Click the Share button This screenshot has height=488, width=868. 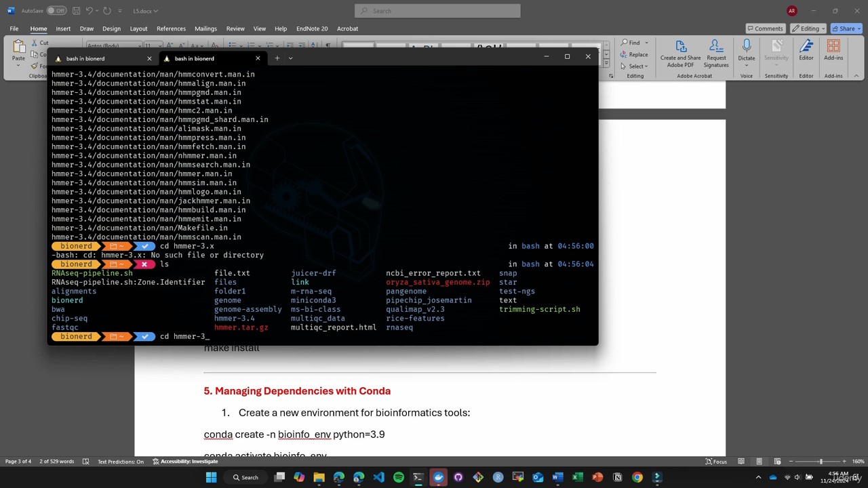pos(847,28)
